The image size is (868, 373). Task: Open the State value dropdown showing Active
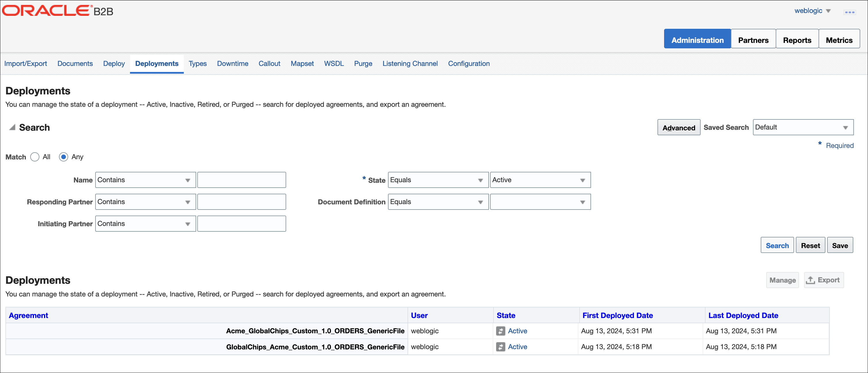540,180
